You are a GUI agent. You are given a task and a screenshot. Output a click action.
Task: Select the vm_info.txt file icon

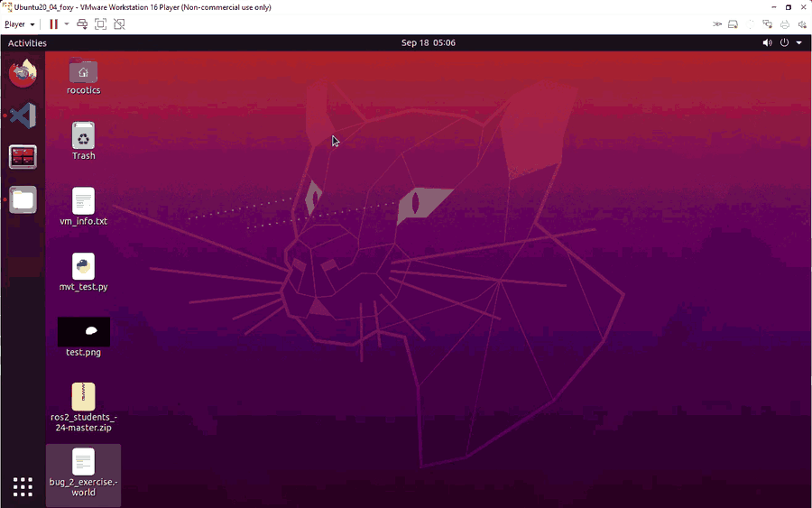pyautogui.click(x=83, y=201)
